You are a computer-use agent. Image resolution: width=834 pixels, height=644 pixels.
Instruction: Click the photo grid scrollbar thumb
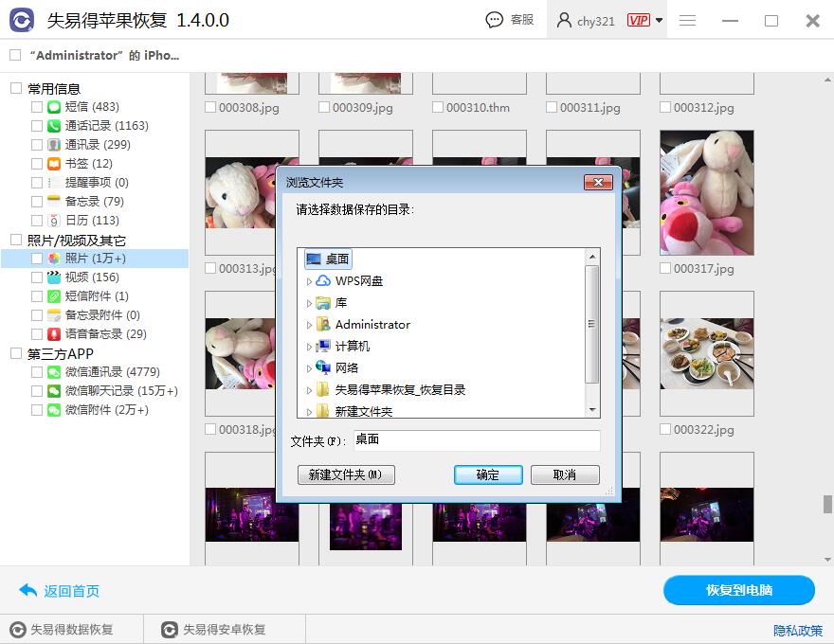827,504
